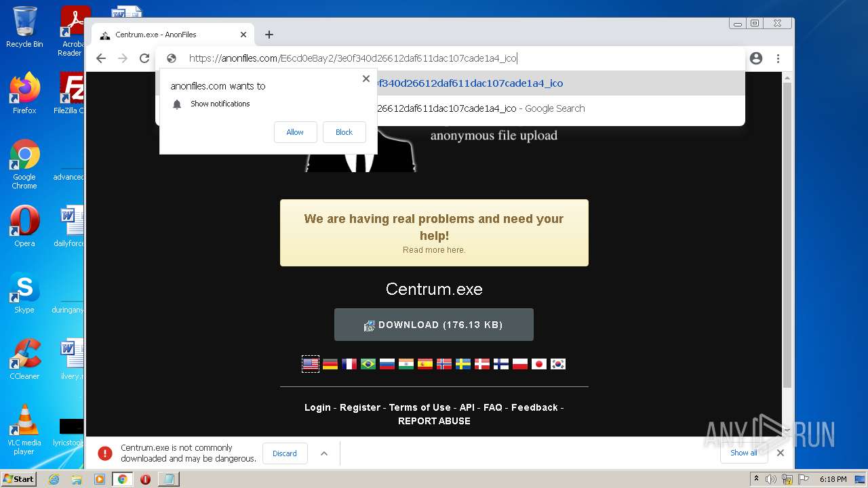Close the downloads bar
The image size is (868, 488).
pos(781,453)
